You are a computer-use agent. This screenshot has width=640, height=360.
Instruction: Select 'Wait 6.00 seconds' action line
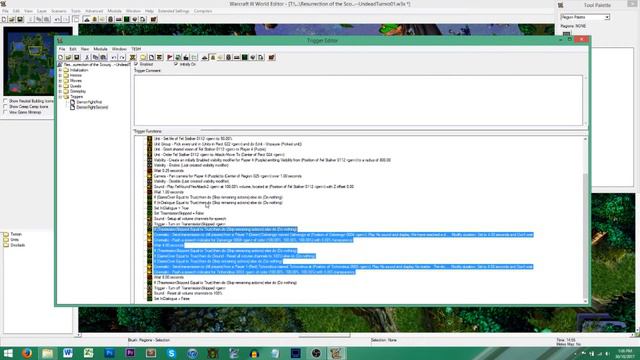[169, 278]
